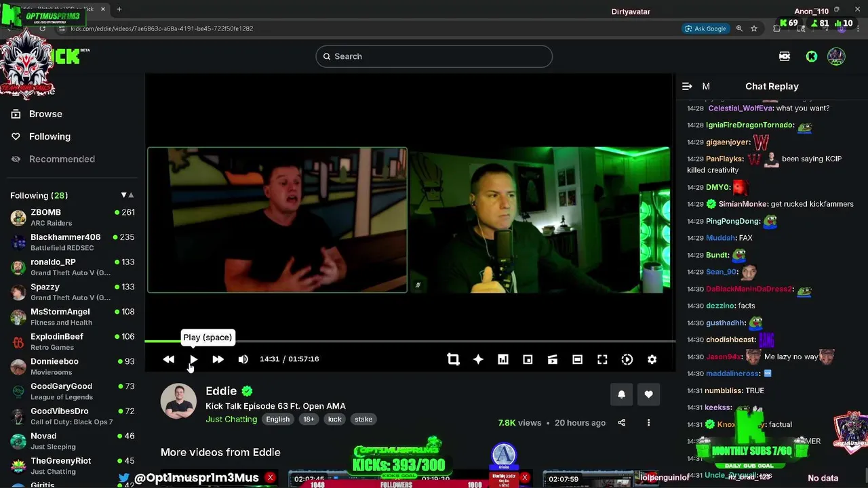Click the 7.8K views count
Screen dimensions: 868x488
pyautogui.click(x=519, y=423)
